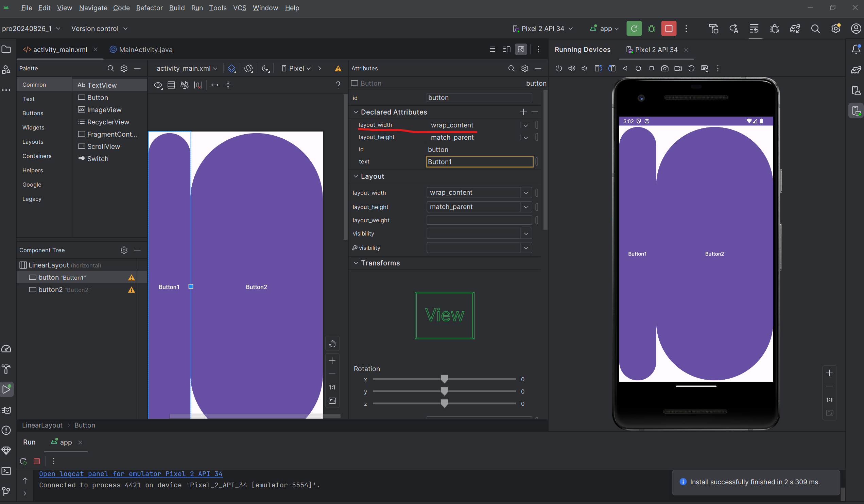This screenshot has width=864, height=504.
Task: Switch to Design view mode icon
Action: point(521,49)
